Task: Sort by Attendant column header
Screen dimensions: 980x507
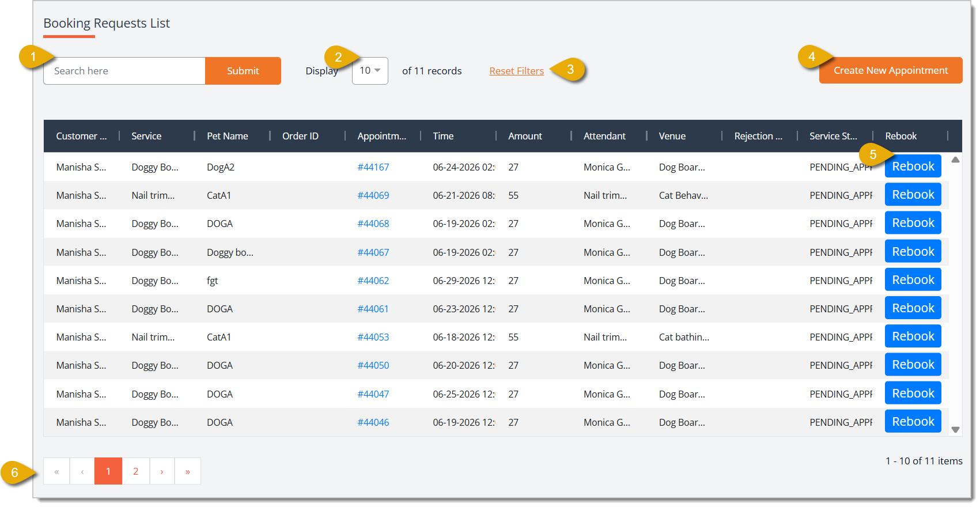Action: click(x=604, y=136)
